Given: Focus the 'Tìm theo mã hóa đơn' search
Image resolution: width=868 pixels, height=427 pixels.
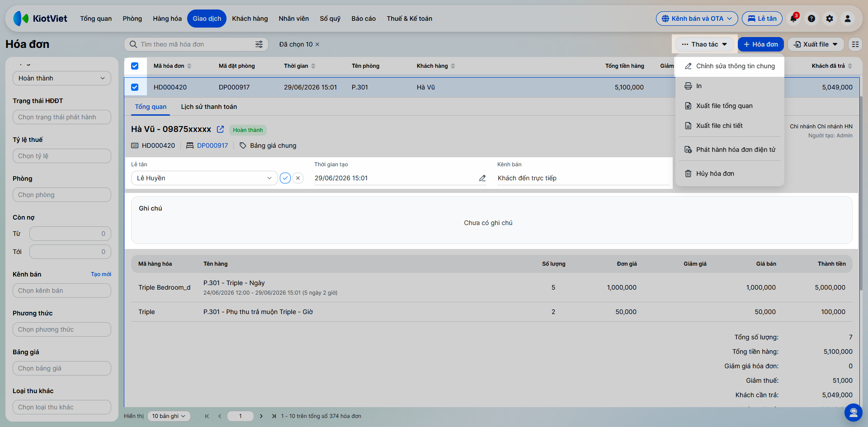Looking at the screenshot, I should tap(196, 44).
